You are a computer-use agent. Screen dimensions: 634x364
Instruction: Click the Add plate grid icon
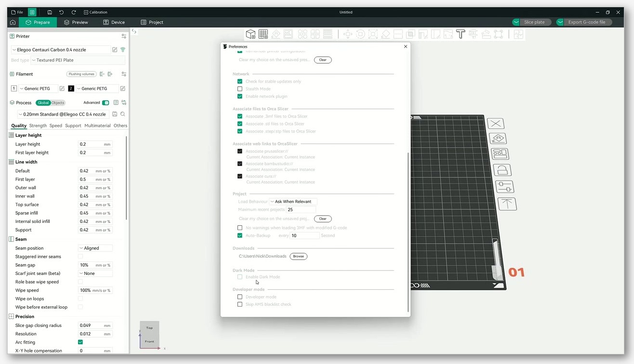point(263,34)
